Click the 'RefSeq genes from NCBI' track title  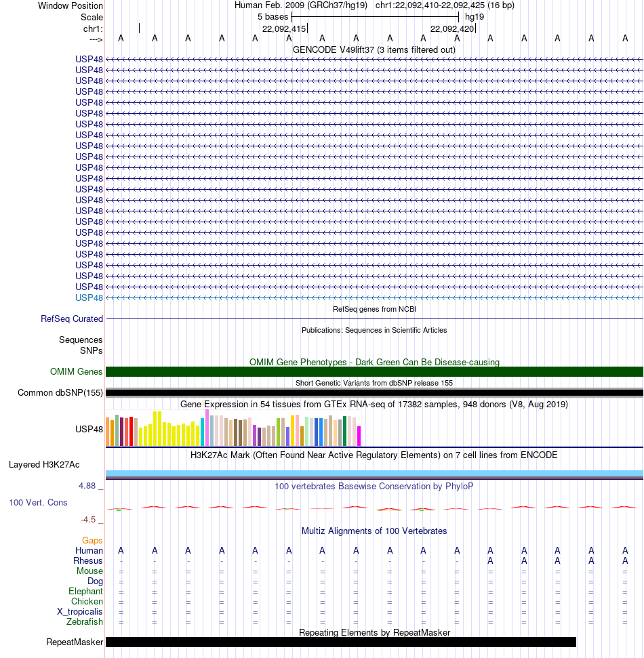point(374,309)
